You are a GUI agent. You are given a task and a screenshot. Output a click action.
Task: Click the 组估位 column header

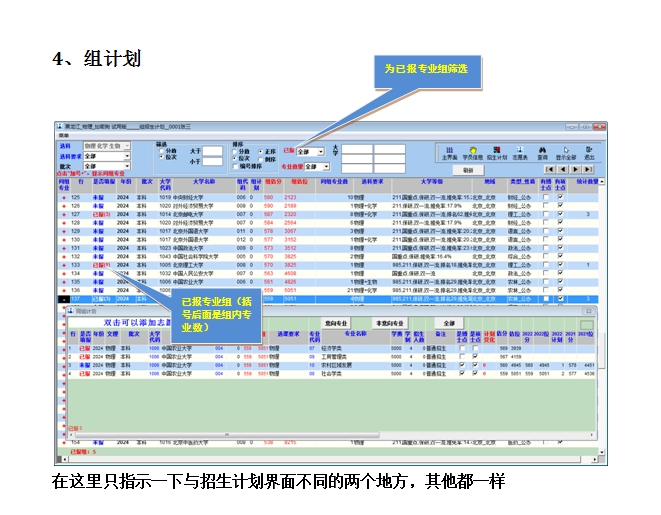tap(299, 185)
